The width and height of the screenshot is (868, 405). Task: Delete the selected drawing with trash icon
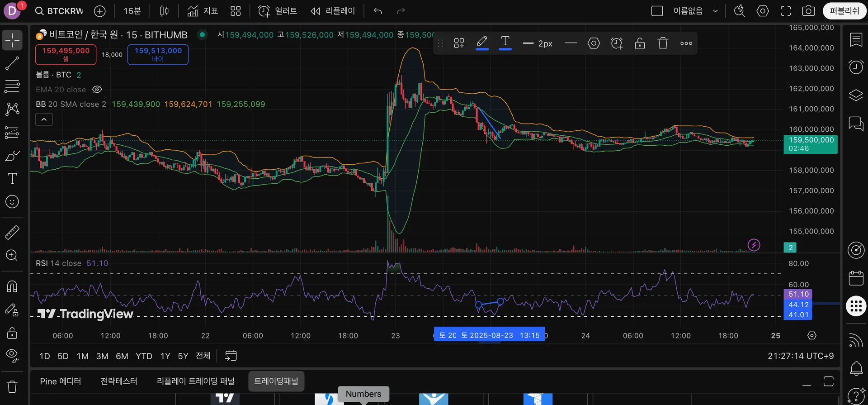click(x=663, y=43)
